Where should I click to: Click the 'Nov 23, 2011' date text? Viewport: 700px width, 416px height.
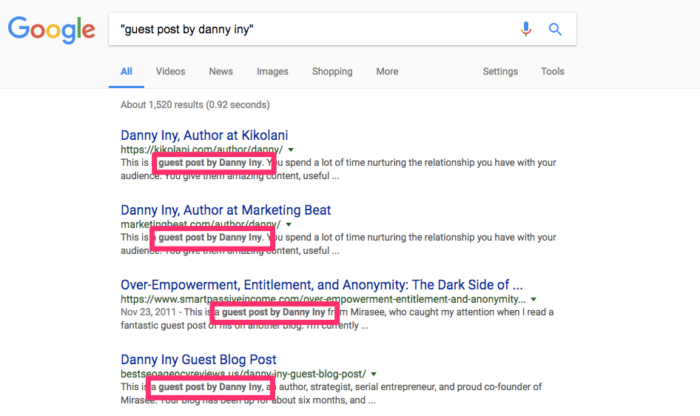pos(148,312)
